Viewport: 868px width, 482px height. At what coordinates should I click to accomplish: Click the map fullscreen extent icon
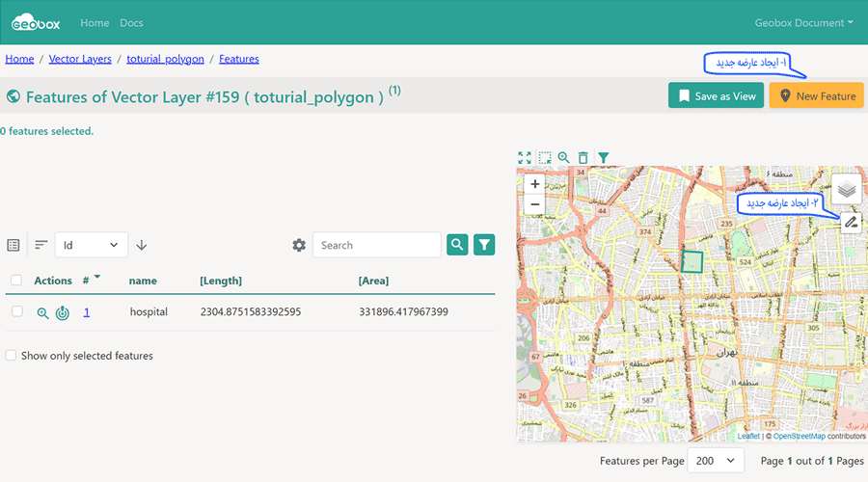pos(525,157)
